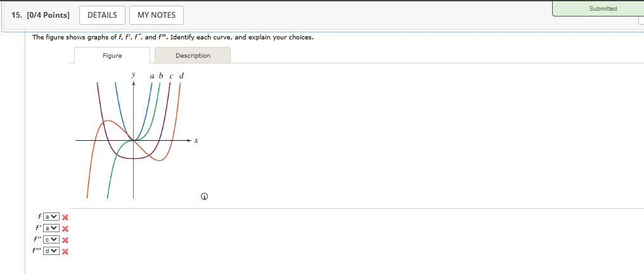
Task: Click the red X beside the f'' dropdown
Action: (65, 240)
